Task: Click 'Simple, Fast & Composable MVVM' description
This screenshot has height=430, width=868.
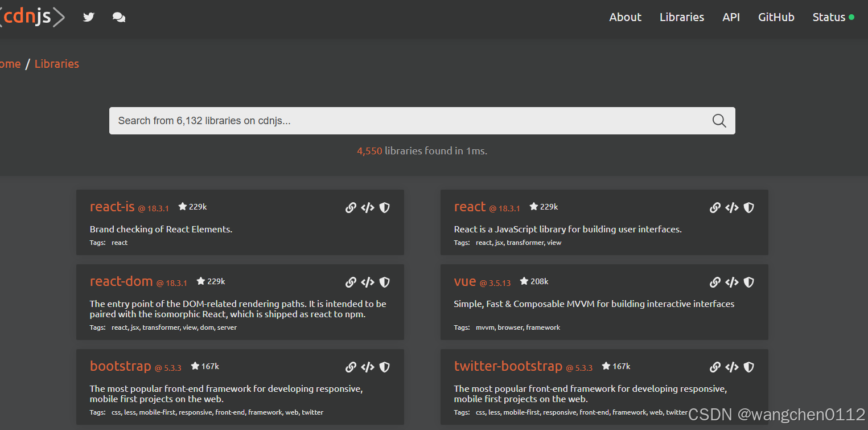Action: tap(594, 304)
